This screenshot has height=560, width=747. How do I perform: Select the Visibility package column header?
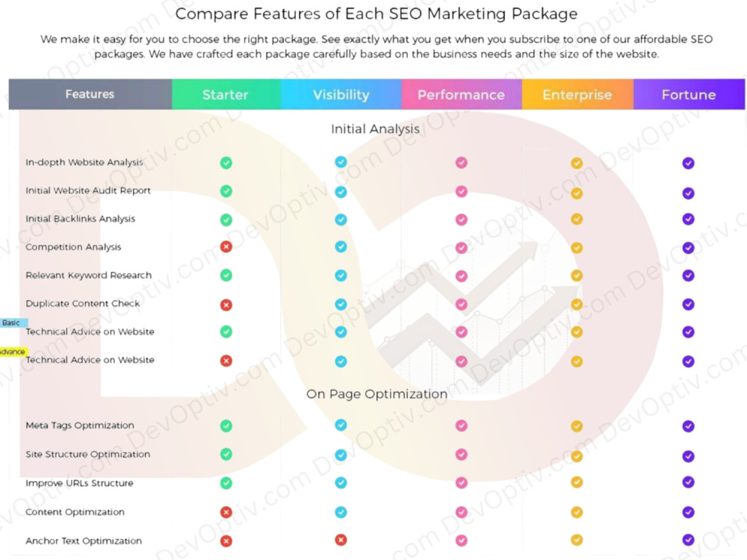[341, 94]
